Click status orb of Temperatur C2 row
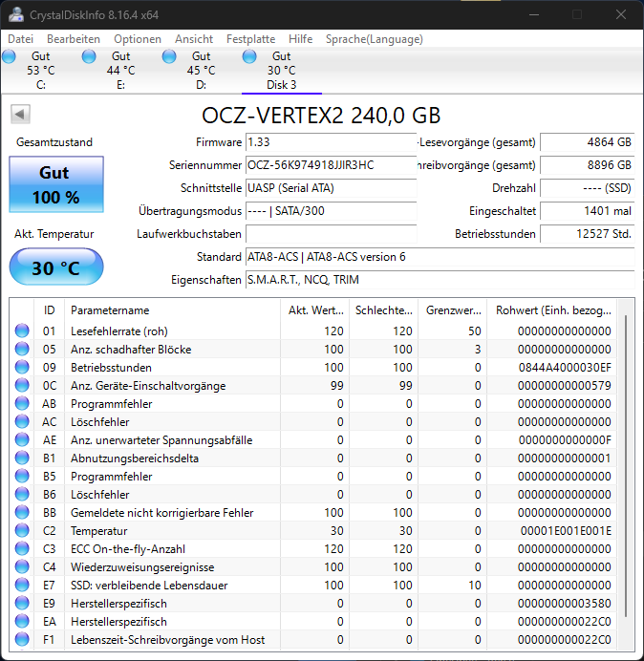The image size is (644, 661). pyautogui.click(x=22, y=530)
